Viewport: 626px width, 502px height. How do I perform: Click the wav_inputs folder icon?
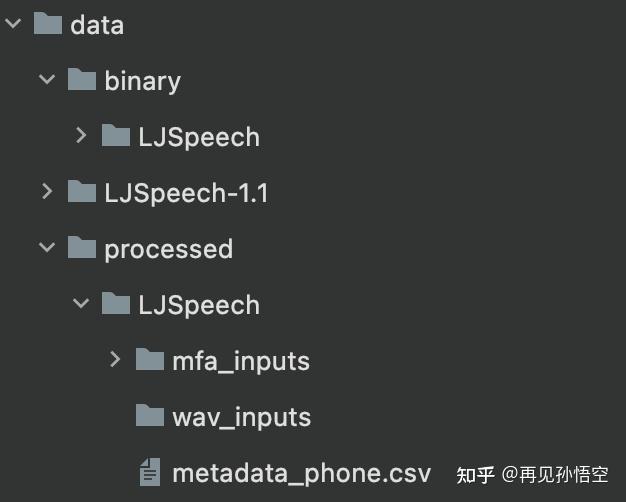(x=150, y=416)
